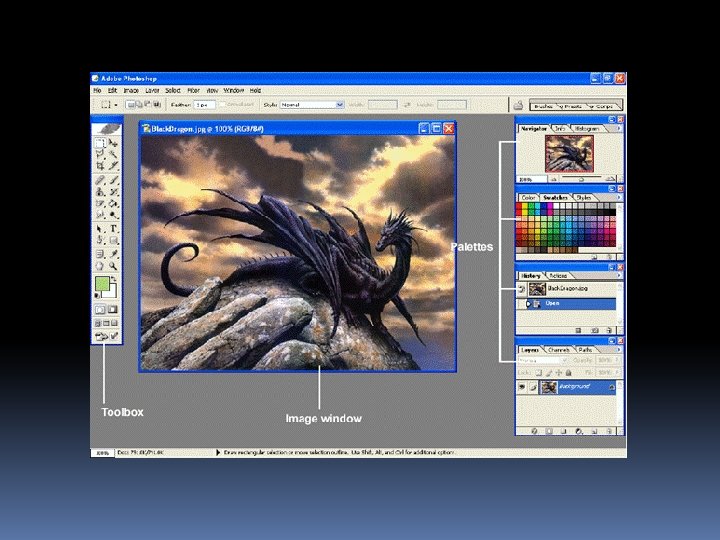The height and width of the screenshot is (540, 720).
Task: Select the Slice tool
Action: coord(113,165)
